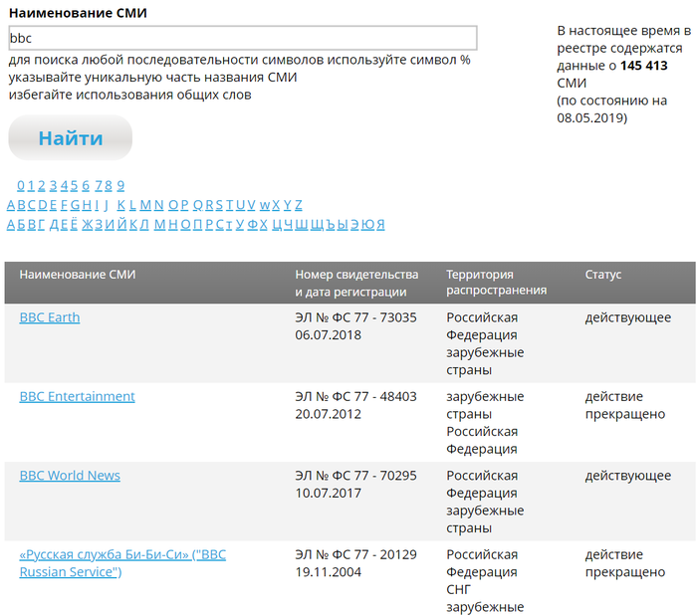Open the Русская служба Би-Би-Си link
The height and width of the screenshot is (616, 697).
point(121,563)
